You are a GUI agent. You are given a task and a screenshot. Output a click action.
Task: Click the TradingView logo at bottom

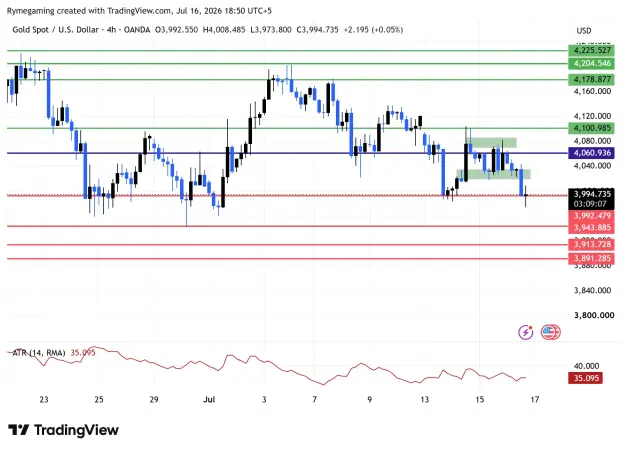(64, 430)
